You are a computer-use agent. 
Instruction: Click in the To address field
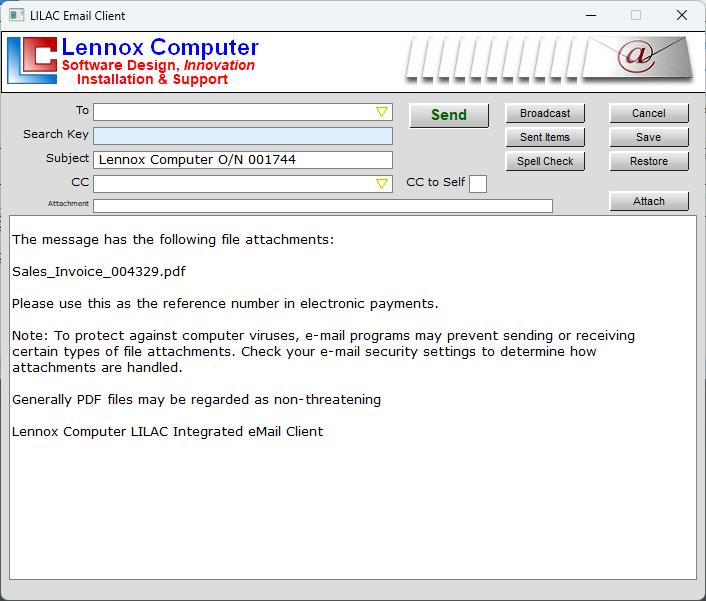232,112
